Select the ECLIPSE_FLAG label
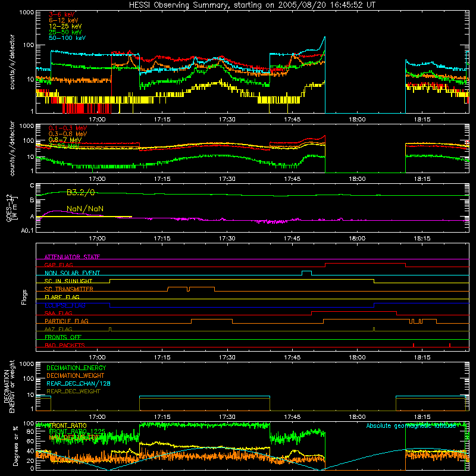The height and width of the screenshot is (476, 476). (65, 305)
